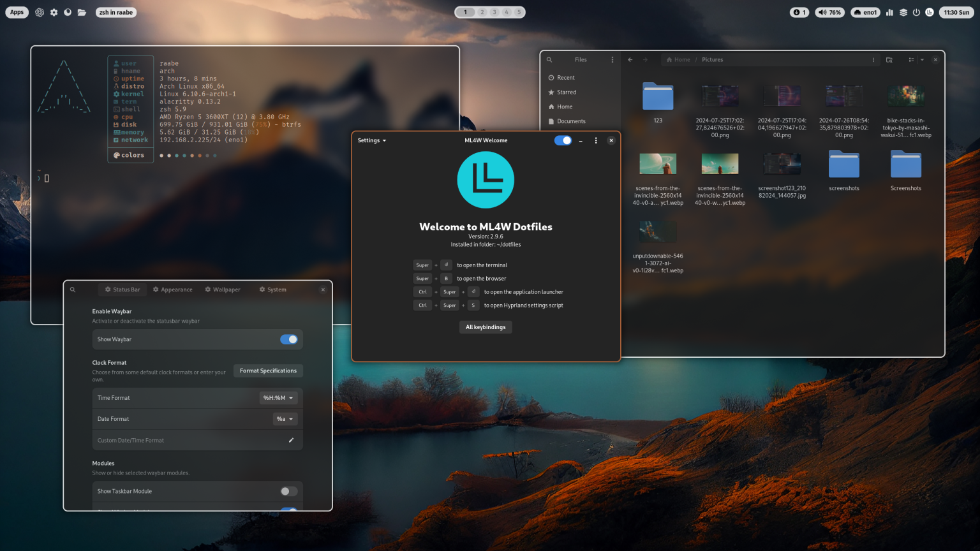Switch to the Appearance tab
The width and height of the screenshot is (980, 551).
[172, 289]
